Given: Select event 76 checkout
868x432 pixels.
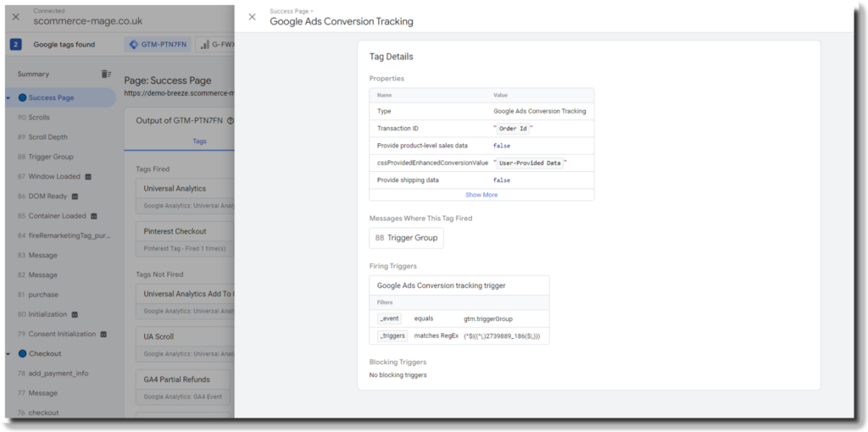Looking at the screenshot, I should coord(38,413).
